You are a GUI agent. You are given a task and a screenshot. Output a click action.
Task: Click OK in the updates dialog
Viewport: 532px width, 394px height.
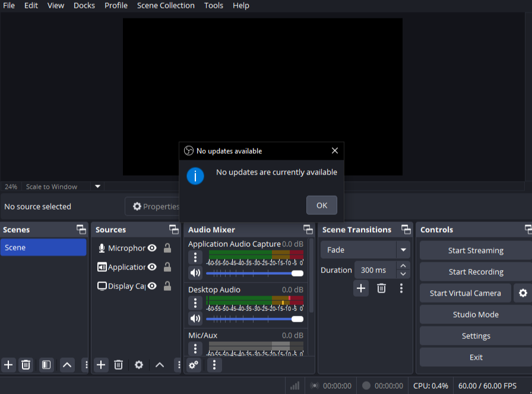(x=321, y=205)
